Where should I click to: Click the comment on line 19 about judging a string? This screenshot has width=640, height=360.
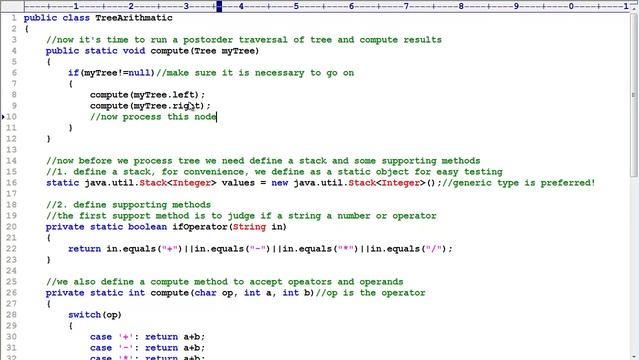[x=241, y=216]
